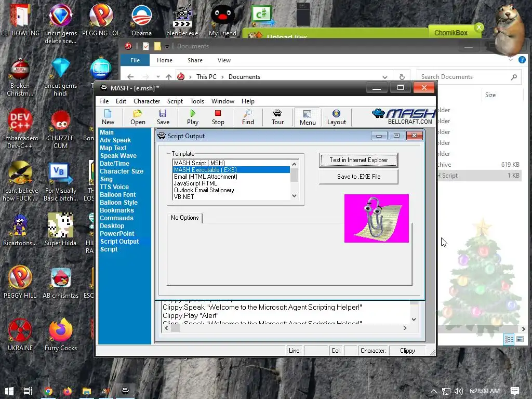Choose the VB.NET template
Screen dimensions: 532x399
point(231,197)
